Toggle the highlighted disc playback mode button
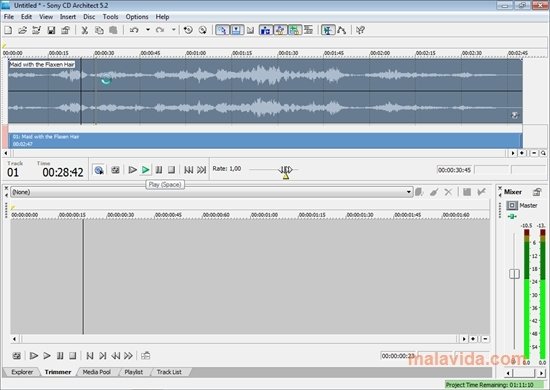Screen dimensions: 550x390 99,170
